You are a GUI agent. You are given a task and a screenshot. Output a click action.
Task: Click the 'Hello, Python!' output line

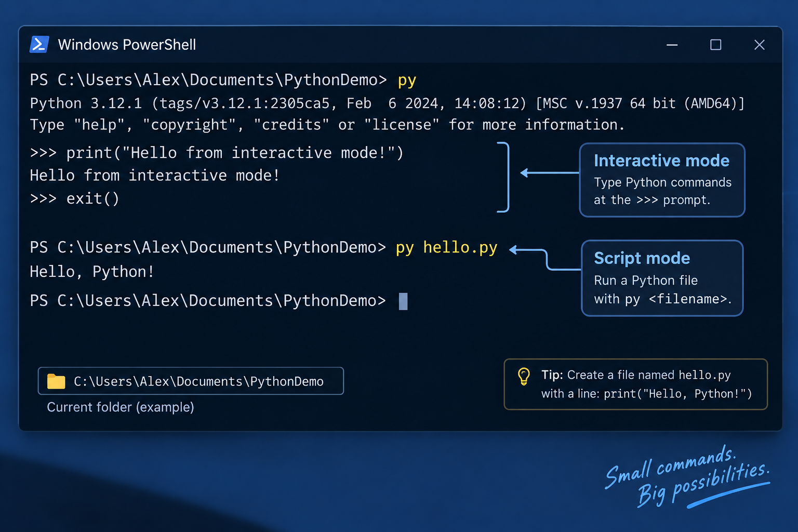point(92,272)
